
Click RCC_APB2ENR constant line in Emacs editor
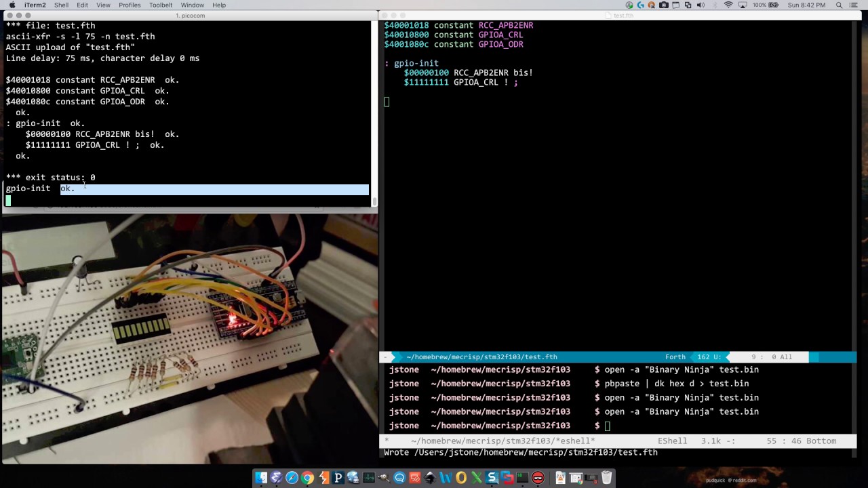(458, 25)
